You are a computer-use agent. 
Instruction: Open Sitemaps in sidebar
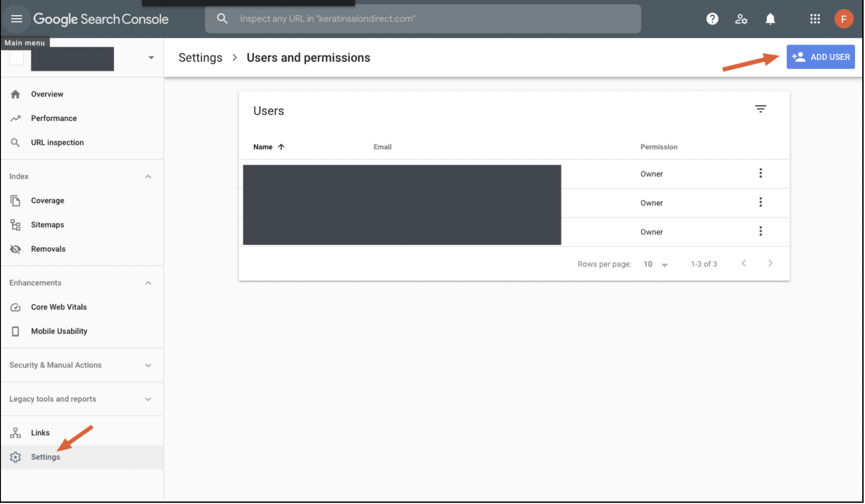point(82,225)
